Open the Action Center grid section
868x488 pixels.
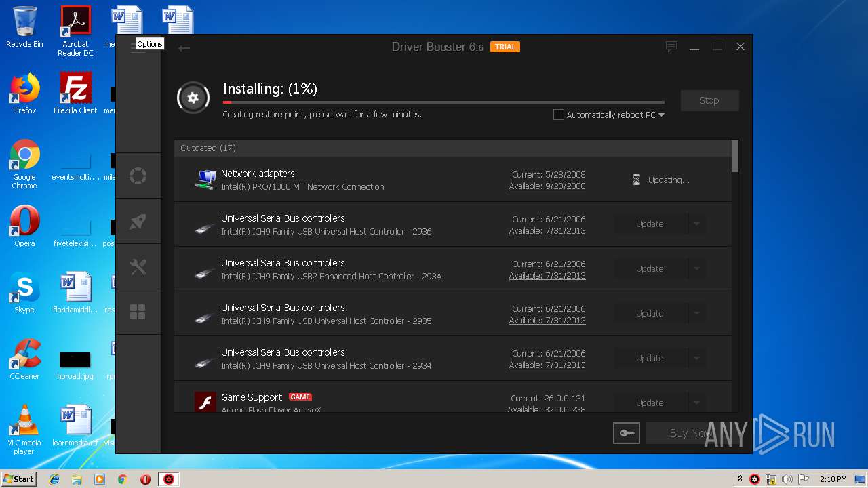point(138,312)
